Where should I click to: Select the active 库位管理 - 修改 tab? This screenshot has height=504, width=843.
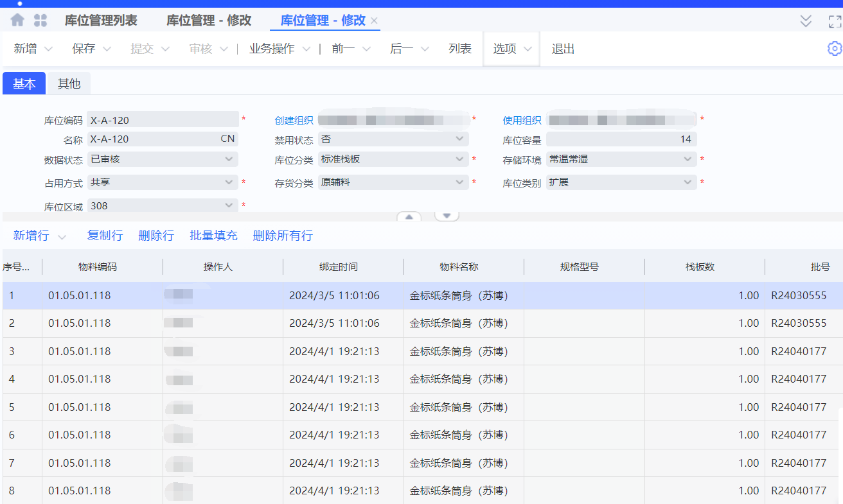pos(323,21)
